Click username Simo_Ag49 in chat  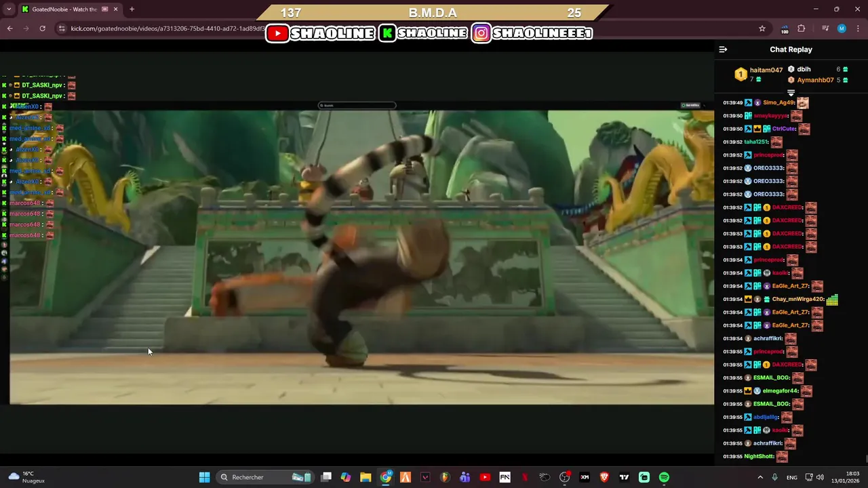(x=778, y=103)
